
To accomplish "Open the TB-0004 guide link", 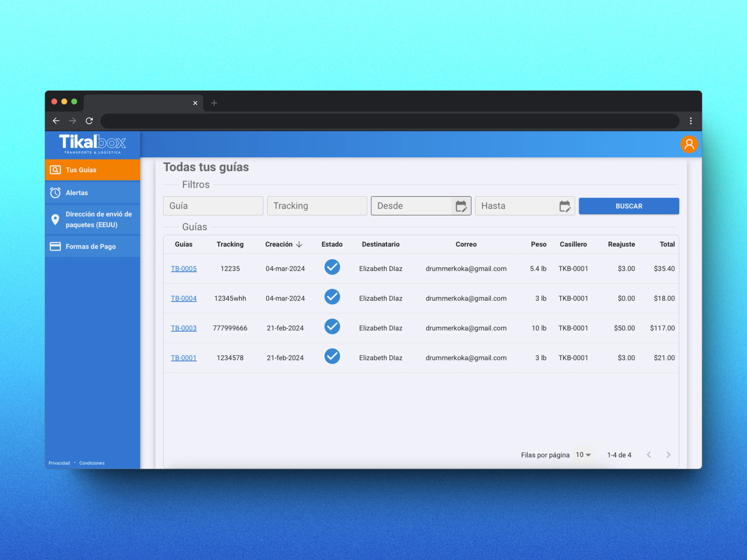I will click(184, 298).
